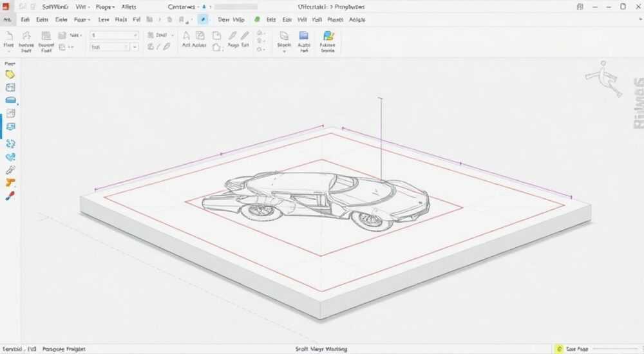Select the dashed frame icon in sidebar
This screenshot has height=354, width=644.
[10, 88]
